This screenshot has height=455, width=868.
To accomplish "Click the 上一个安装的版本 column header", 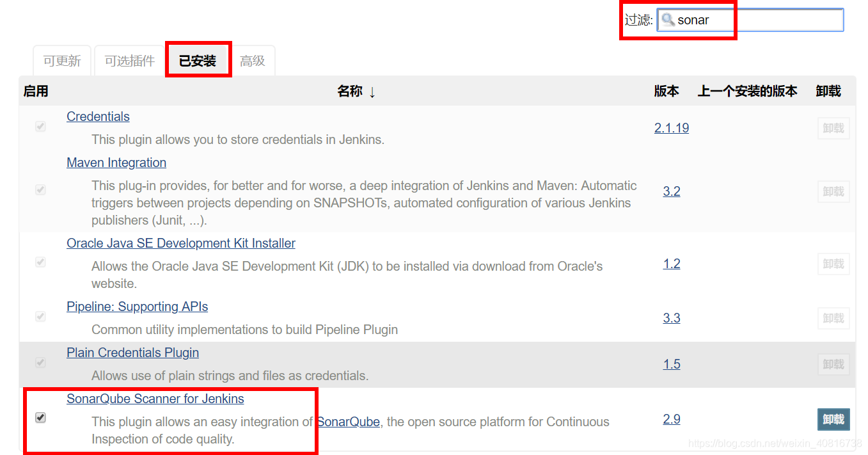I will coord(747,92).
